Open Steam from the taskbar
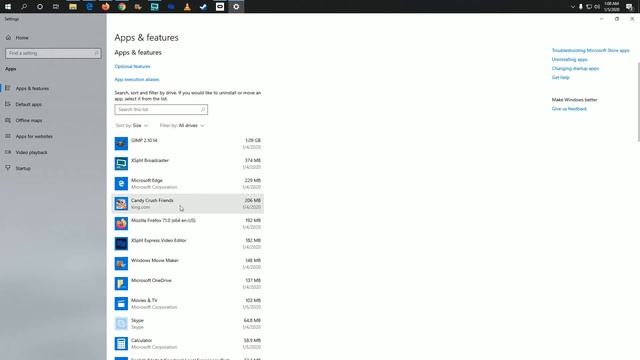640x360 pixels. (x=203, y=7)
